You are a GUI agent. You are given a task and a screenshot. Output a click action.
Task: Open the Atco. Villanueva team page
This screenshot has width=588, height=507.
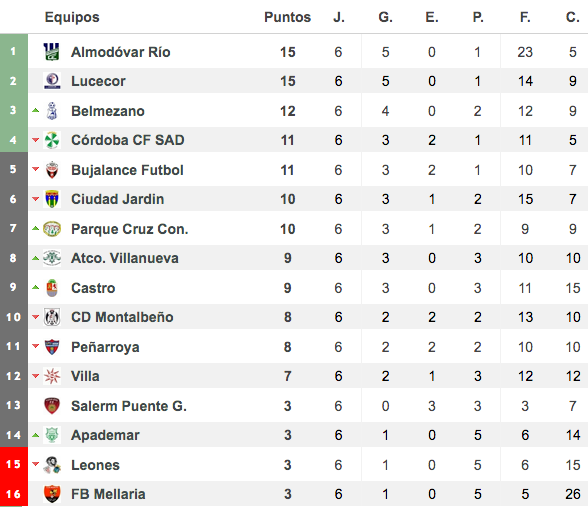pyautogui.click(x=125, y=258)
